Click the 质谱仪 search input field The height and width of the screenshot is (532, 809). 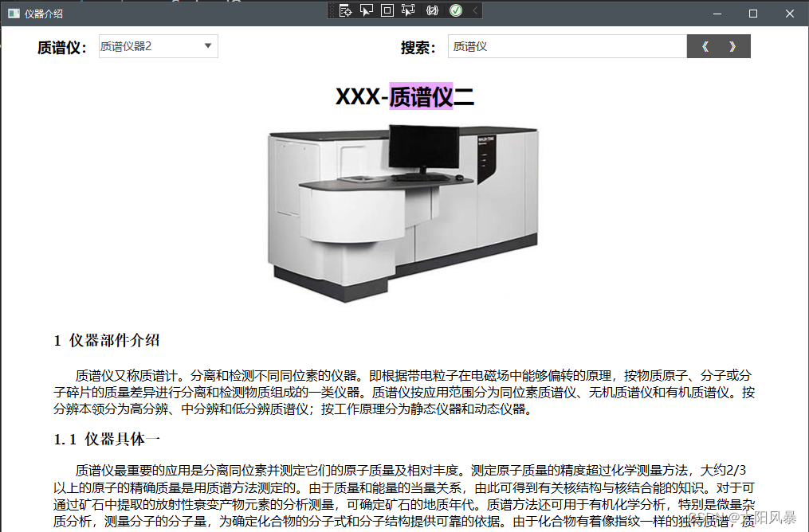567,46
